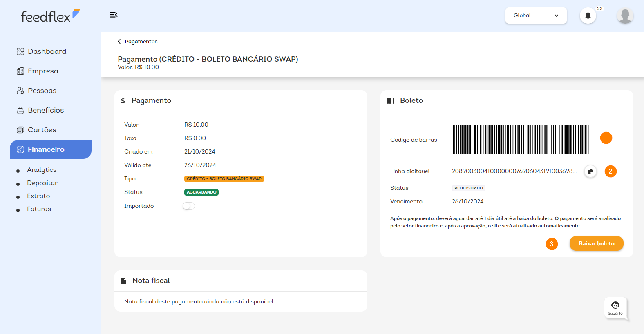Image resolution: width=644 pixels, height=334 pixels.
Task: Collapse the sidebar with the hamburger icon
Action: [x=113, y=15]
